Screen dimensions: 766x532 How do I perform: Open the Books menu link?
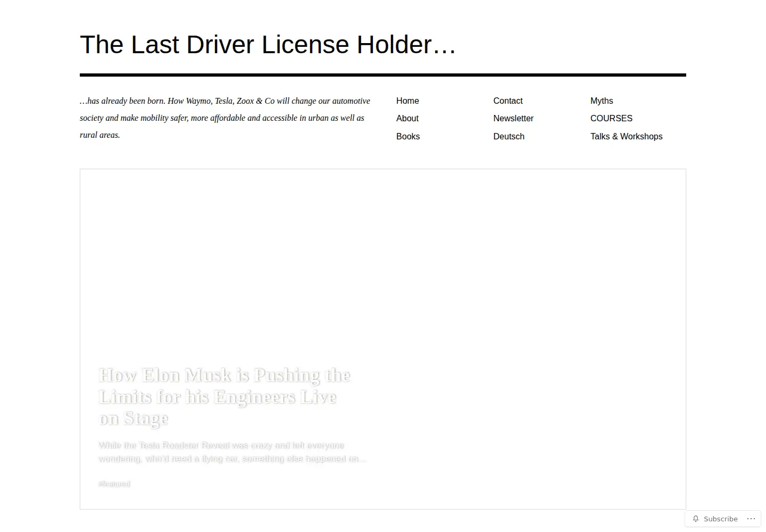tap(408, 136)
